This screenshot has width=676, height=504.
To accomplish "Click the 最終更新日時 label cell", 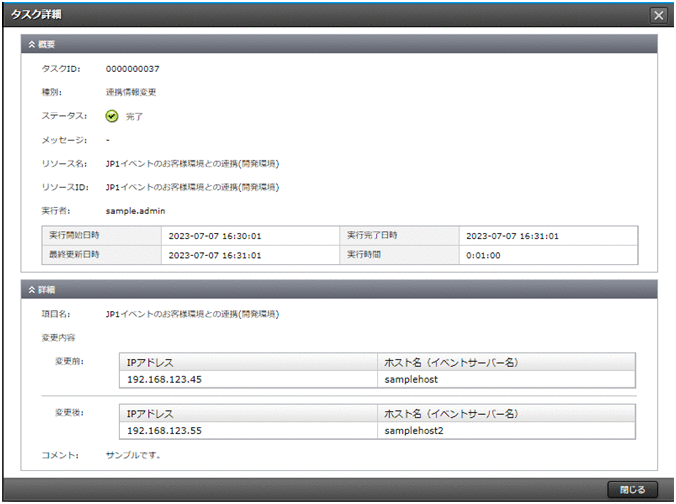I will (102, 255).
